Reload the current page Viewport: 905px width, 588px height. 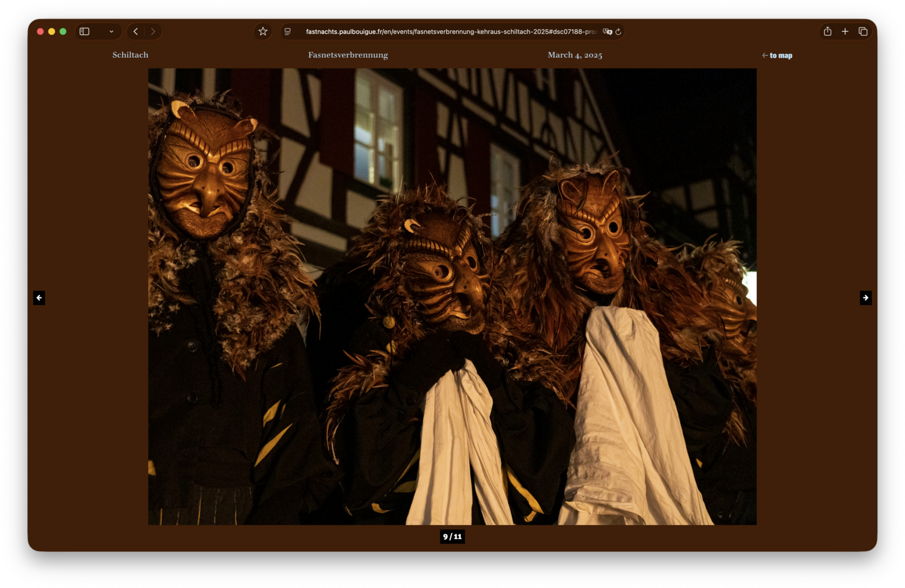coord(618,32)
